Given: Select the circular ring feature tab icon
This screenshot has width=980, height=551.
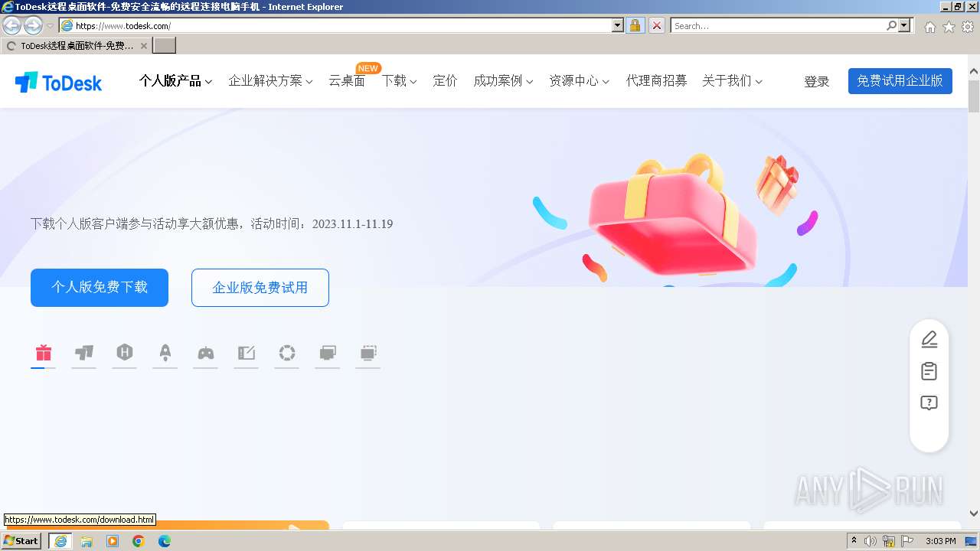Looking at the screenshot, I should point(287,353).
